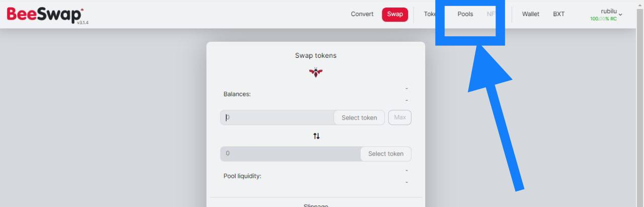This screenshot has width=644, height=207.
Task: Open the rubilu account menu
Action: point(606,15)
